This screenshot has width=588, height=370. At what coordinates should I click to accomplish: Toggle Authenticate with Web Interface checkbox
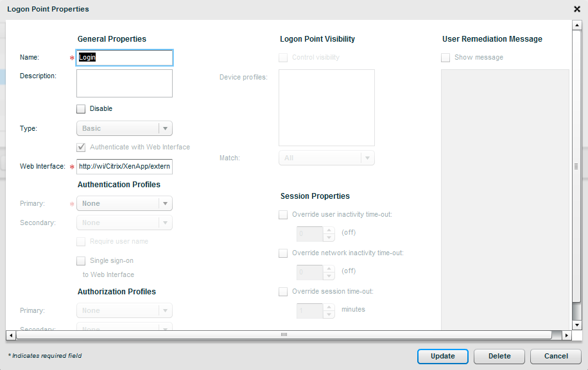click(81, 147)
